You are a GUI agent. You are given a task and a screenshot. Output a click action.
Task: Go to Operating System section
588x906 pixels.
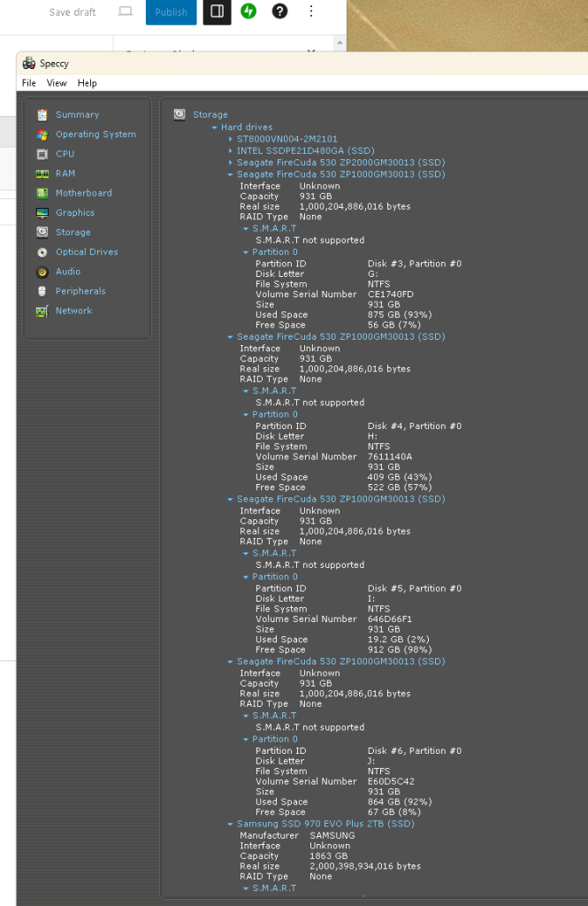(x=95, y=134)
